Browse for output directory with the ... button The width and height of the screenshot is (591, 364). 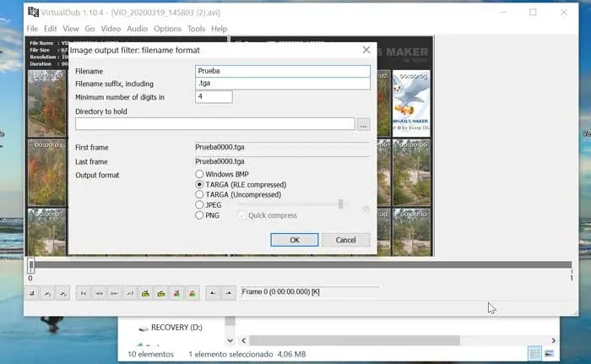click(x=363, y=124)
